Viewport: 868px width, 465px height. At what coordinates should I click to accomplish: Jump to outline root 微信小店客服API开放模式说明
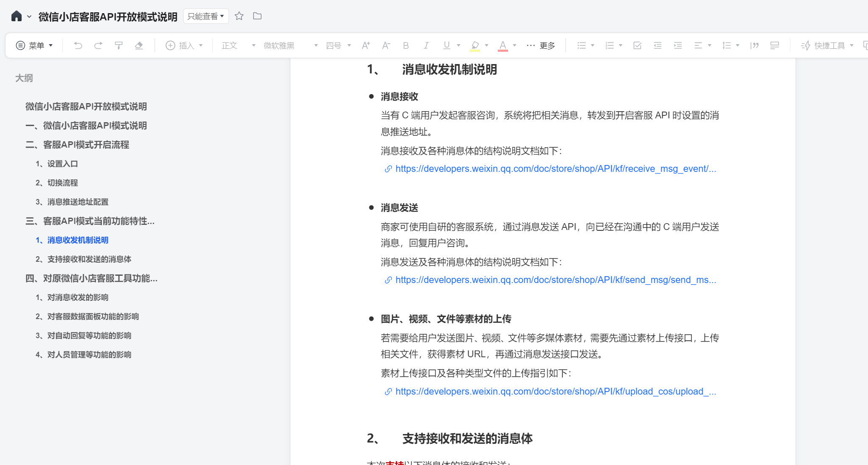point(86,106)
